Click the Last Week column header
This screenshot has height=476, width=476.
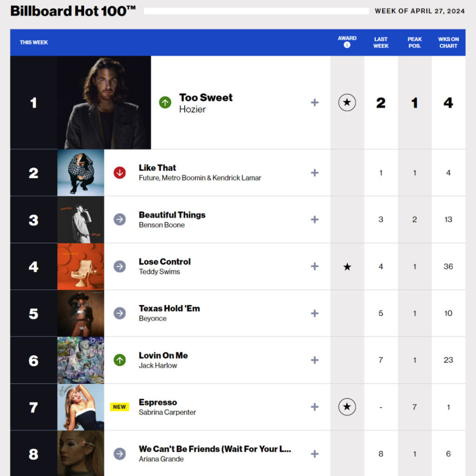[x=381, y=42]
